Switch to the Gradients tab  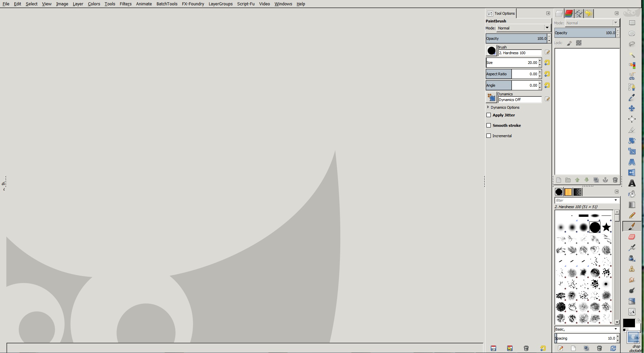click(x=578, y=192)
